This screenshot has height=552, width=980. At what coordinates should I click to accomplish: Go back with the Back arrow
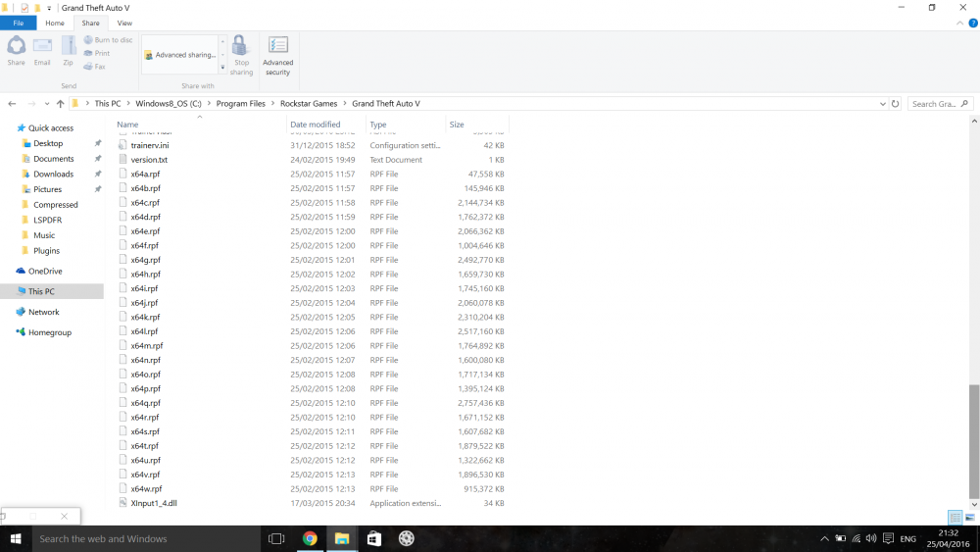(12, 104)
